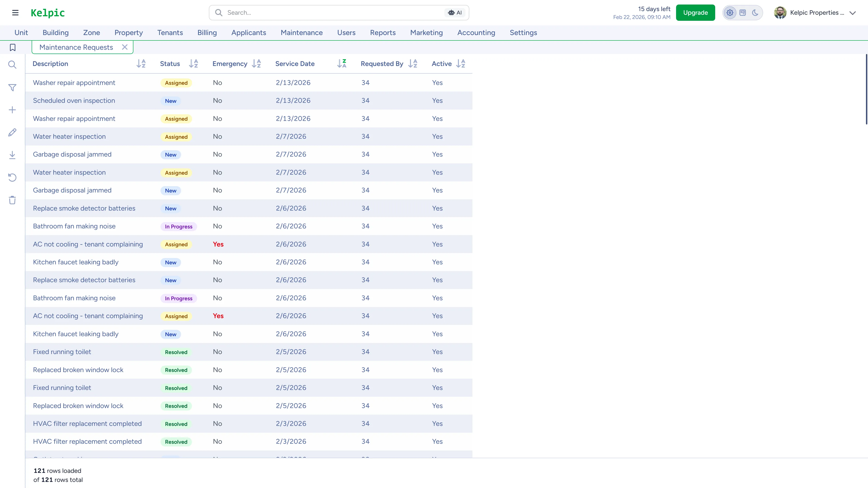This screenshot has width=868, height=488.
Task: Switch to the Tenants menu item
Action: click(x=170, y=33)
